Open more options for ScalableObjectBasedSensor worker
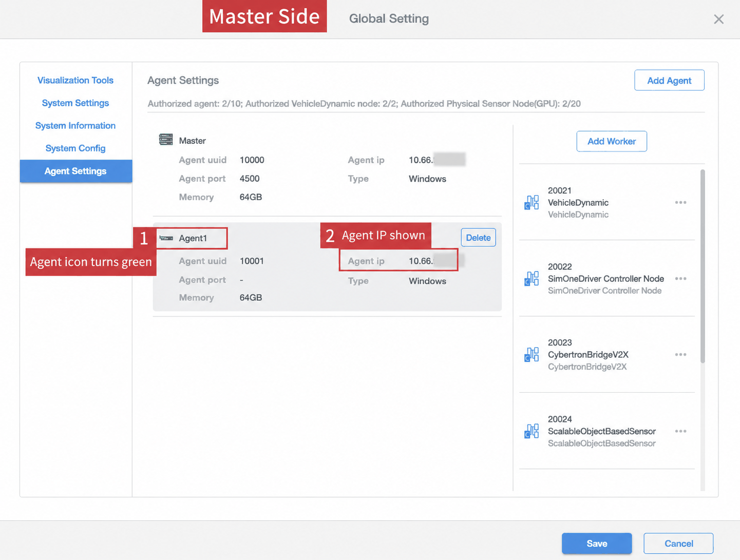740x560 pixels. [680, 431]
